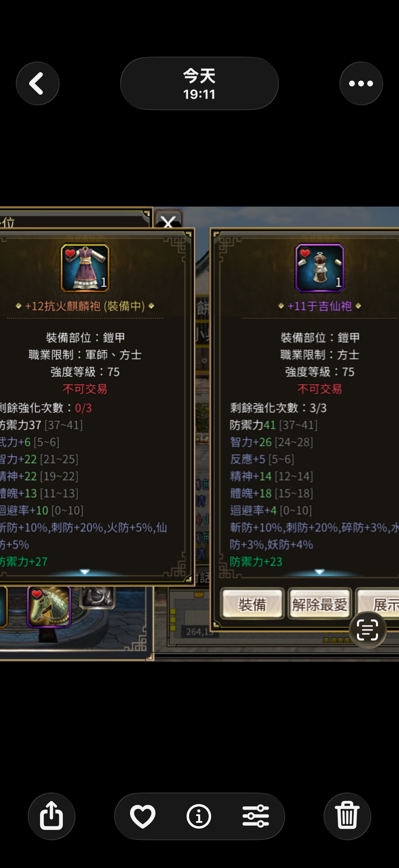This screenshot has width=399, height=868.
Task: Tap the live text scan icon
Action: [x=367, y=629]
